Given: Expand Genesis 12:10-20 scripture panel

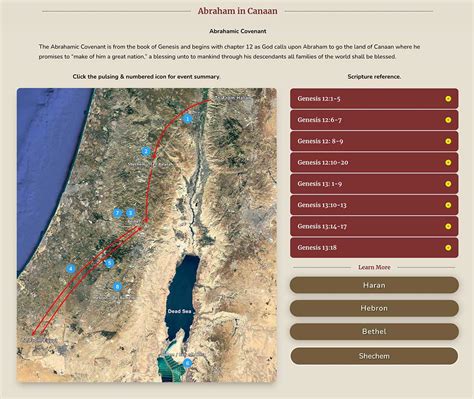Looking at the screenshot, I should [x=374, y=162].
